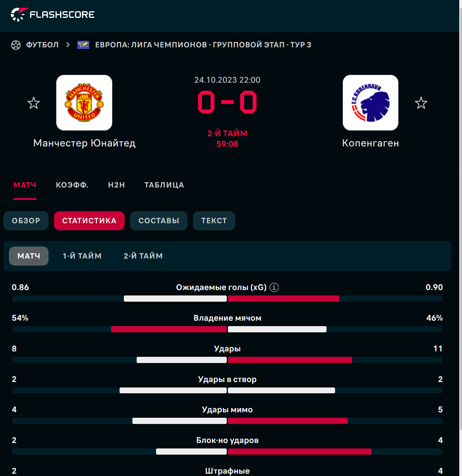Open the FC Copenhagen crest
The height and width of the screenshot is (476, 462).
pos(370,102)
